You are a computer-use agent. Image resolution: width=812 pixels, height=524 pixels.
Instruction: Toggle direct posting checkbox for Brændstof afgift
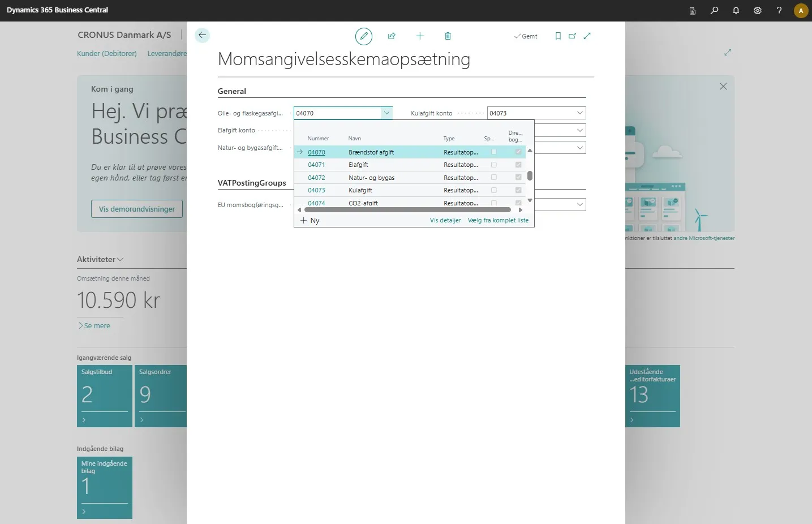click(x=518, y=152)
